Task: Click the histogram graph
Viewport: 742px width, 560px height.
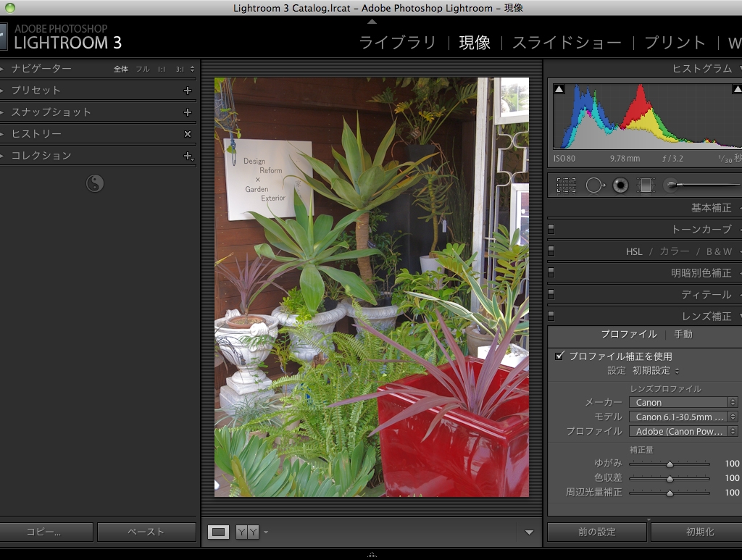Action: pos(647,117)
